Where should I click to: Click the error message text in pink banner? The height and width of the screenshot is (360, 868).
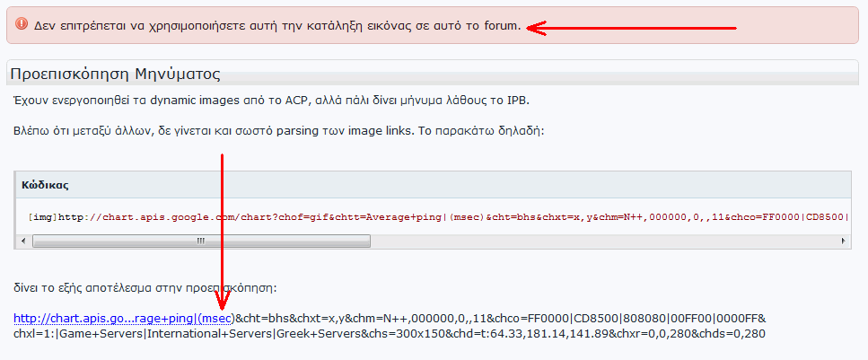coord(278,25)
